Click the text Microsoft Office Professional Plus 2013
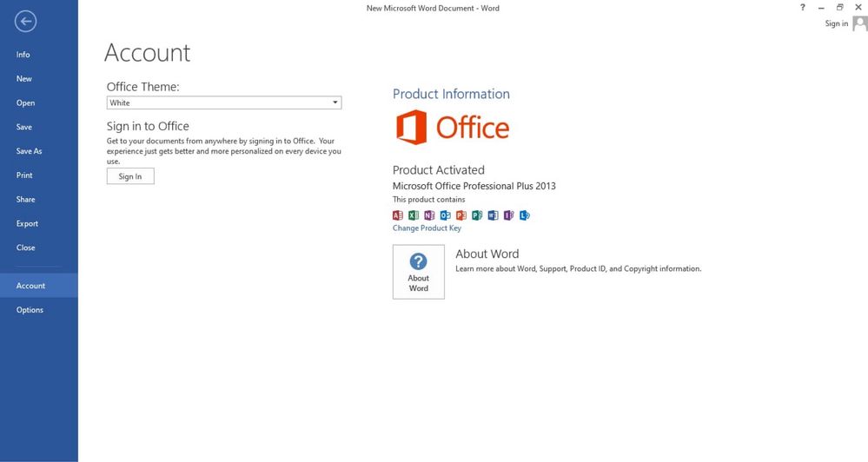Viewport: 868px width, 462px height. (474, 186)
